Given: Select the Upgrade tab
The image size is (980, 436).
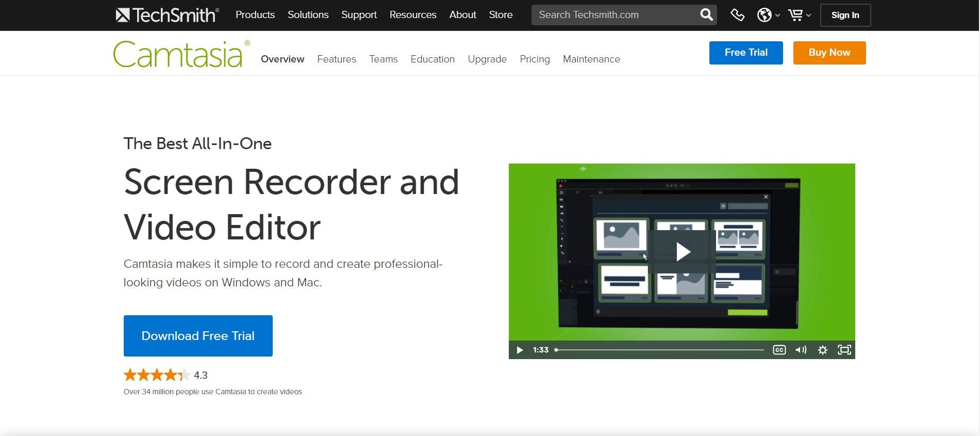Looking at the screenshot, I should 487,59.
